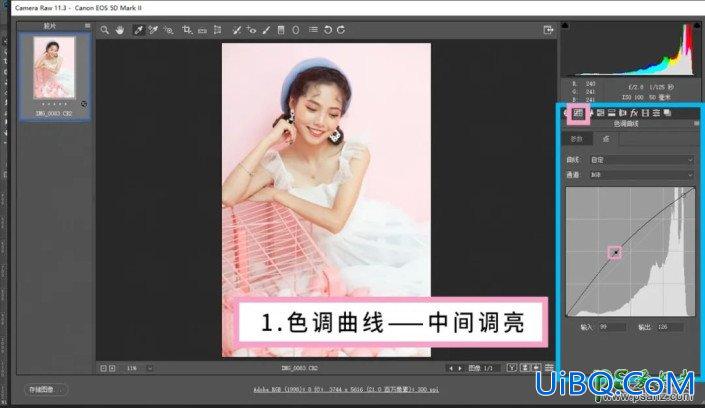
Task: Select the midtone curve control point
Action: 615,253
